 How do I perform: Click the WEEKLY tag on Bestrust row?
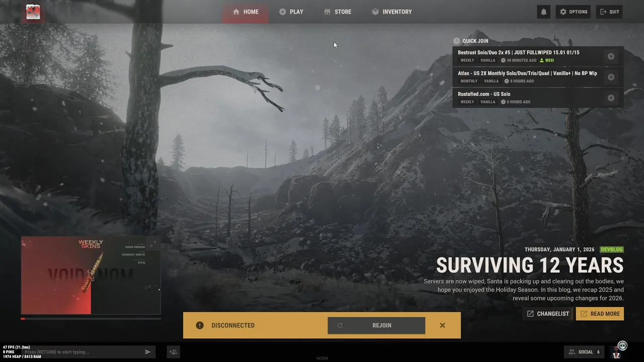tap(467, 60)
